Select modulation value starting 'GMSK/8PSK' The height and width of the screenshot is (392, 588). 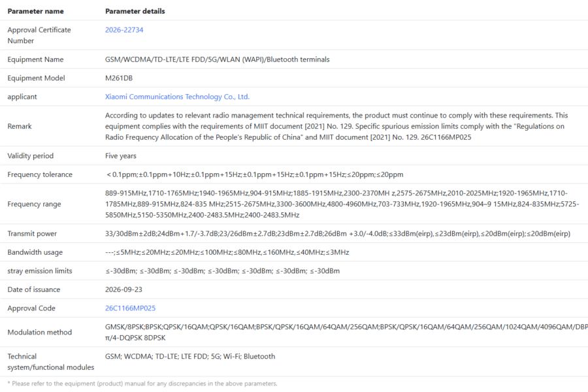pos(346,333)
